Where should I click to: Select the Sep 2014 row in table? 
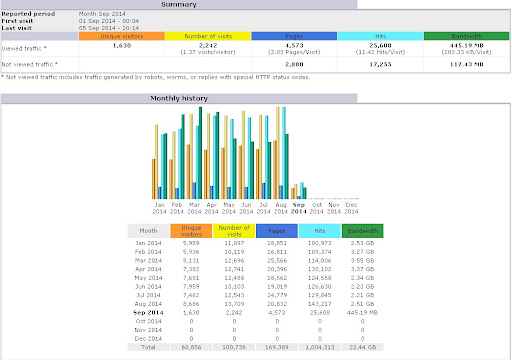pos(255,312)
